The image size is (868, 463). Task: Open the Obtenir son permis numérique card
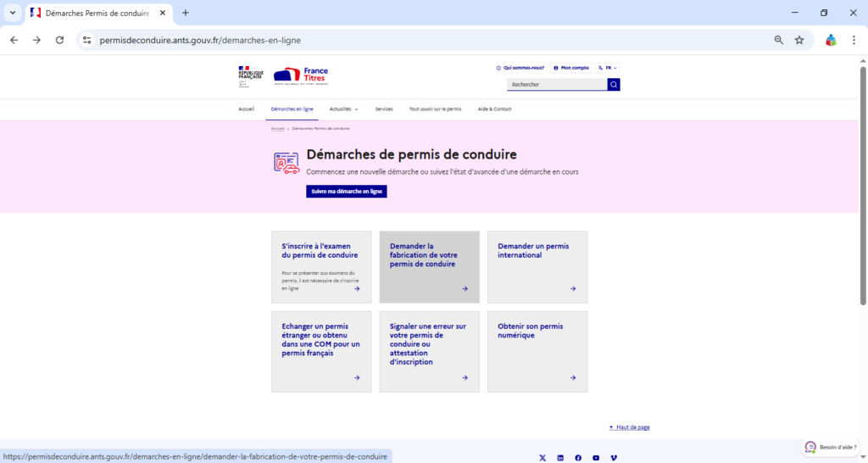point(537,351)
